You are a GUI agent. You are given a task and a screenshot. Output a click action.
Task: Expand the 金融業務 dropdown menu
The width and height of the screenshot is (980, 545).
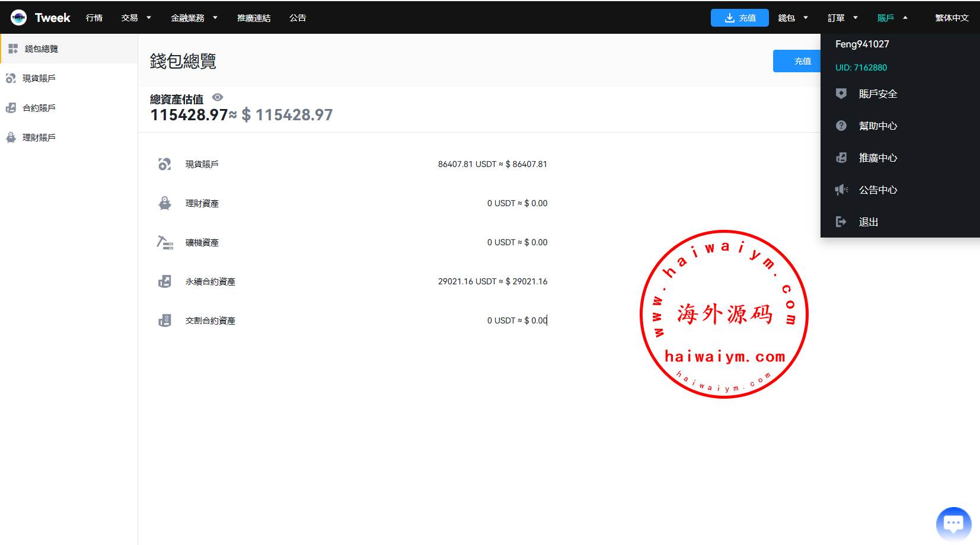pyautogui.click(x=194, y=18)
